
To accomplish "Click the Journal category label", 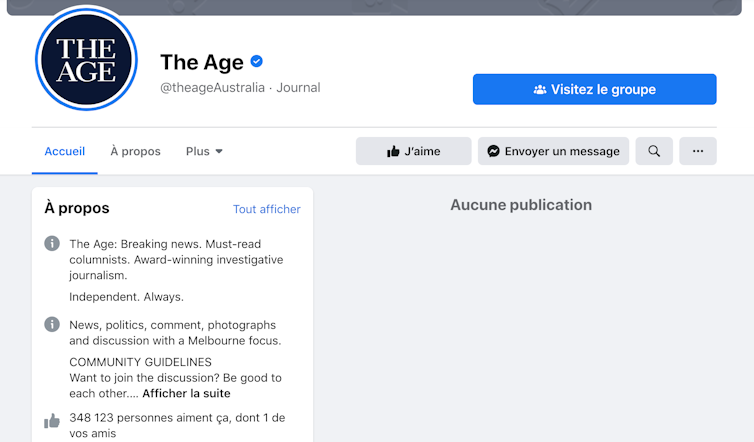I will click(298, 88).
